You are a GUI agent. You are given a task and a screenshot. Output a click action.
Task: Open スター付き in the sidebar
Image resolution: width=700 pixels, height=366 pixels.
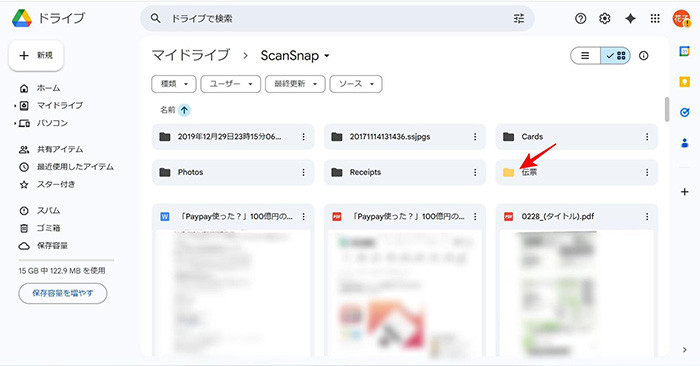click(56, 184)
